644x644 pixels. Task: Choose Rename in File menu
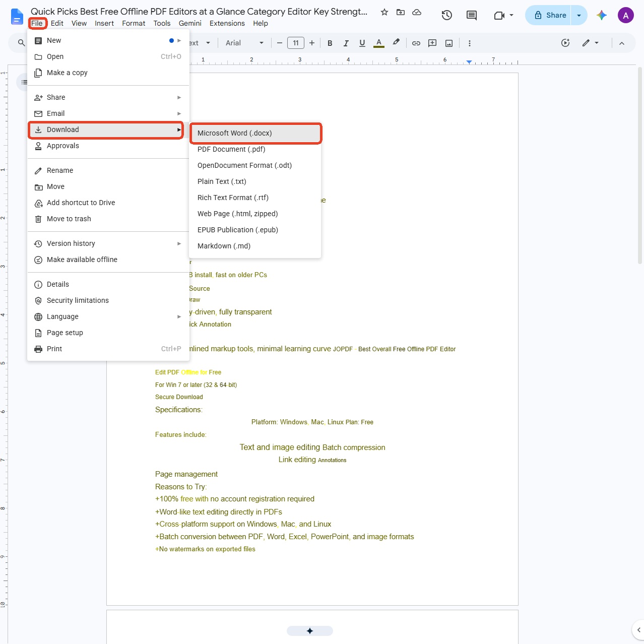[x=108, y=170]
